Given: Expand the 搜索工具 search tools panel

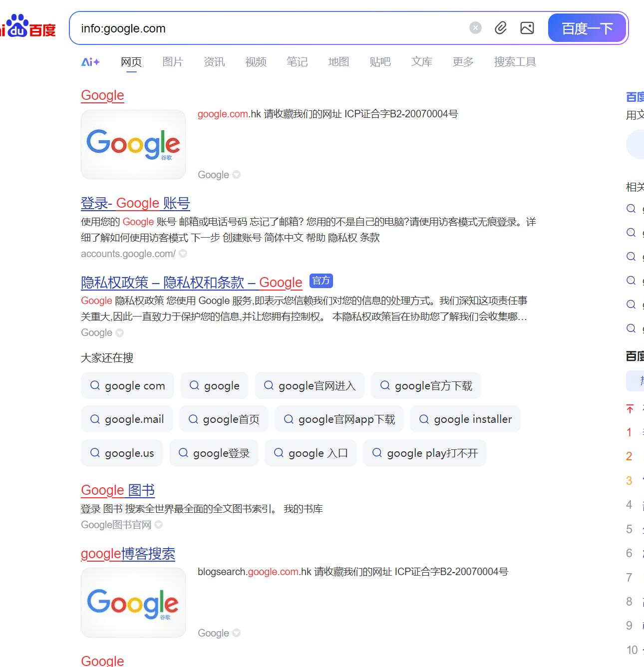Looking at the screenshot, I should (515, 61).
